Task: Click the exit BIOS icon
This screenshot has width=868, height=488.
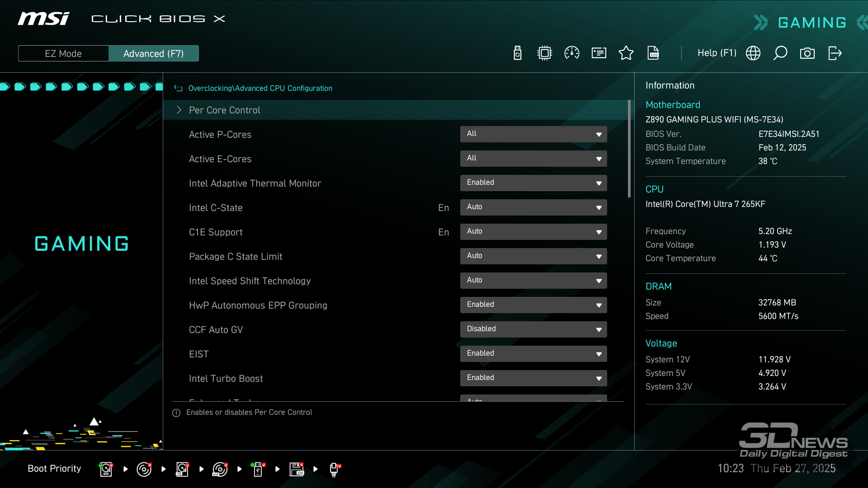Action: 835,53
